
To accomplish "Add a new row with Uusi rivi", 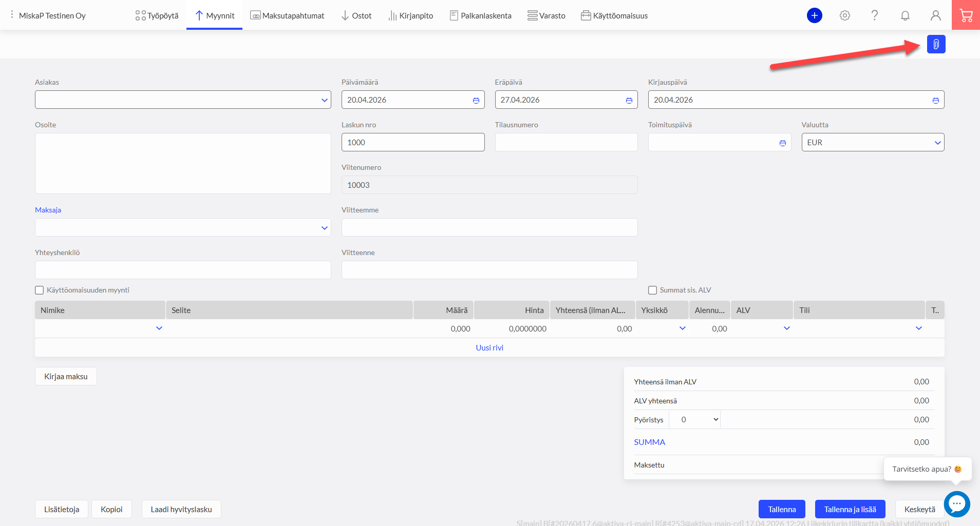I will [489, 347].
